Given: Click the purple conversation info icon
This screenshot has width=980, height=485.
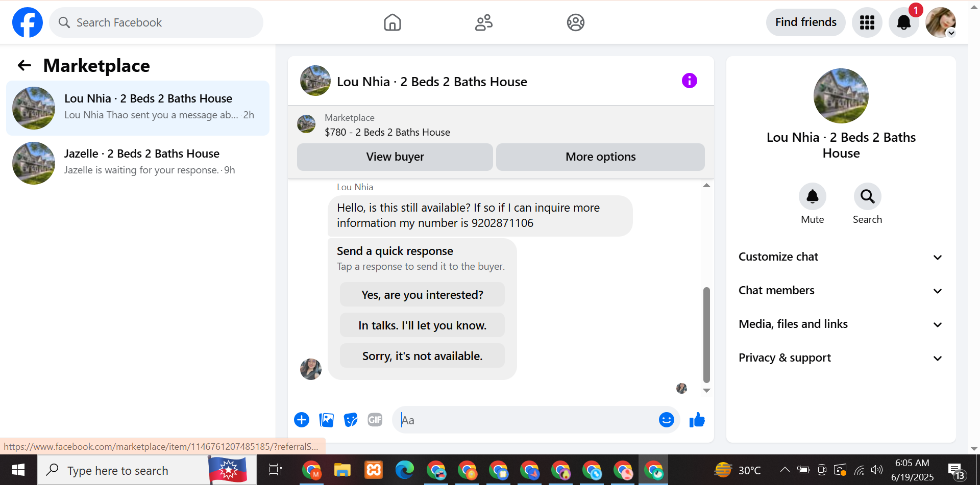Looking at the screenshot, I should 689,81.
